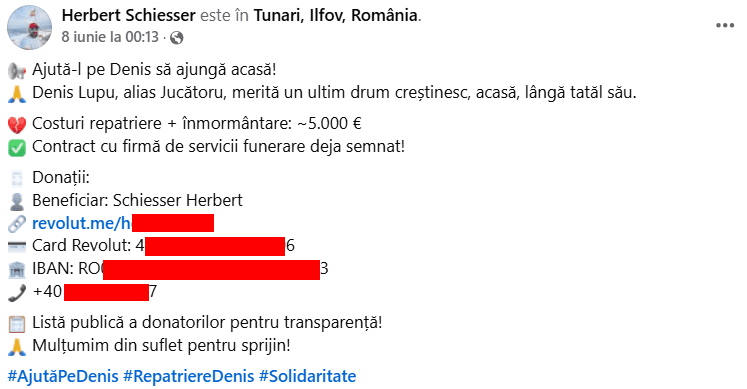Click the person silhouette emoji near Beneficiar
The image size is (747, 389).
[x=17, y=201]
